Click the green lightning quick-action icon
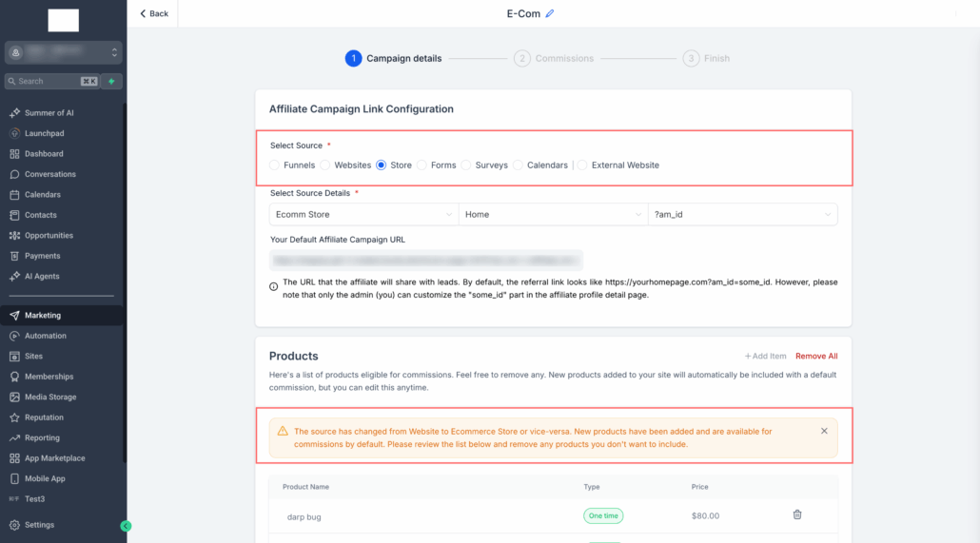Viewport: 980px width, 543px height. [x=112, y=81]
